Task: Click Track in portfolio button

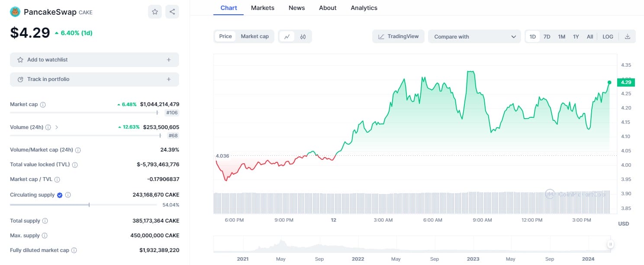Action: coord(94,79)
